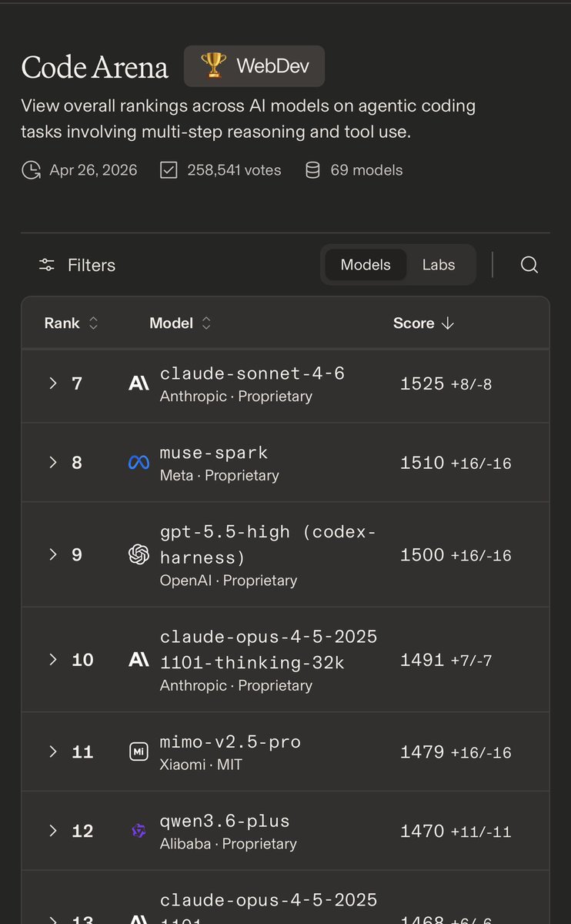The width and height of the screenshot is (571, 924).
Task: Click score 1510 for muse-spark
Action: click(422, 463)
